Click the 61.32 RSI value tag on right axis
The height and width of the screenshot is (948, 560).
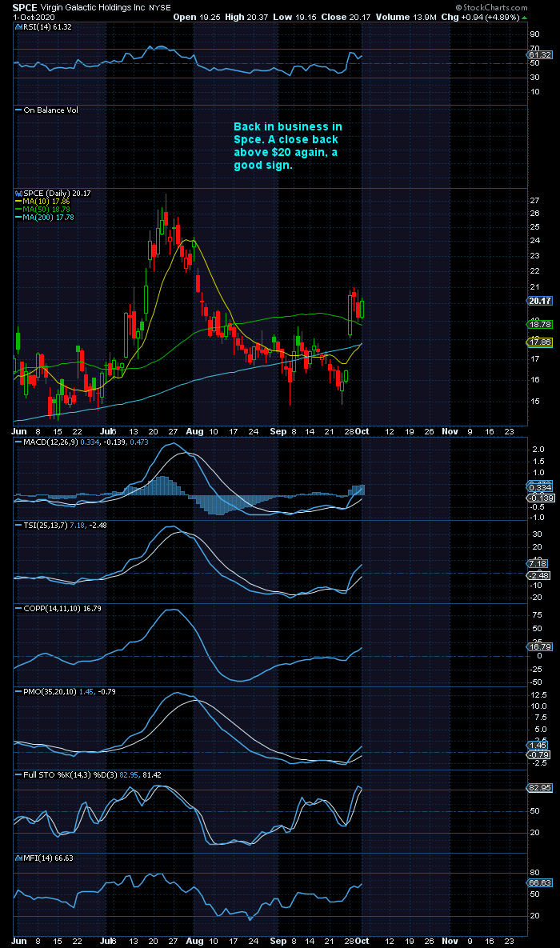539,54
